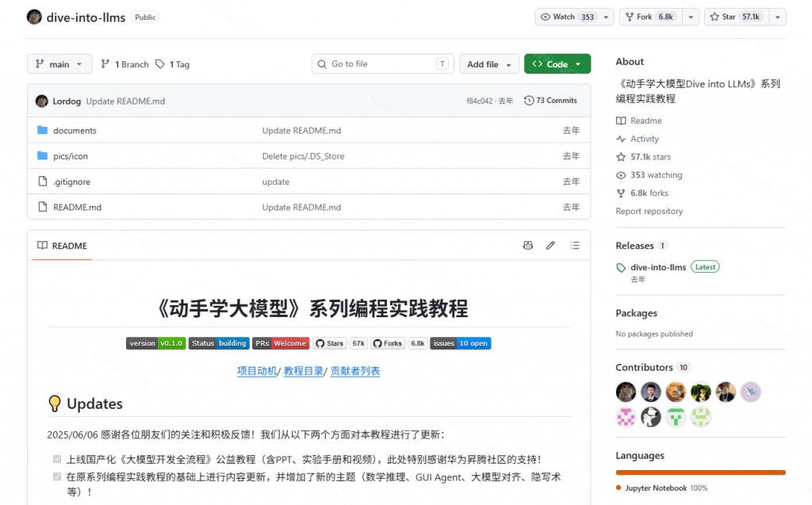Star the repository with Star button
Image resolution: width=812 pixels, height=505 pixels.
click(x=737, y=17)
